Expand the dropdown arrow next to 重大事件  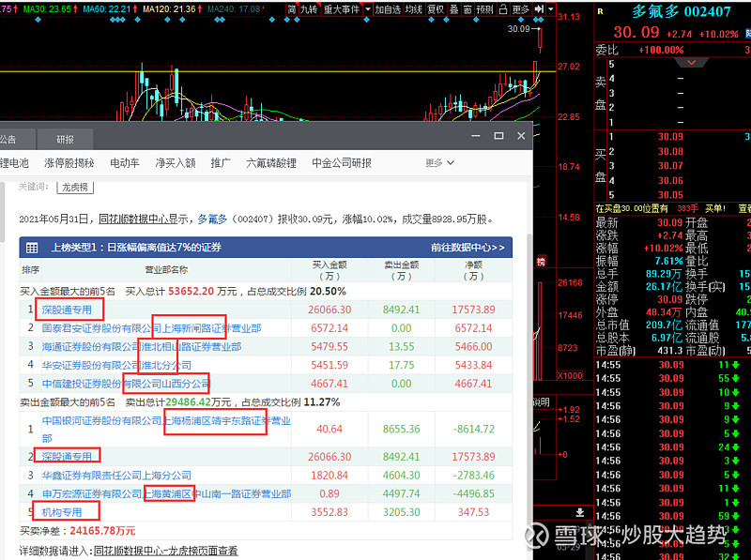click(x=368, y=9)
